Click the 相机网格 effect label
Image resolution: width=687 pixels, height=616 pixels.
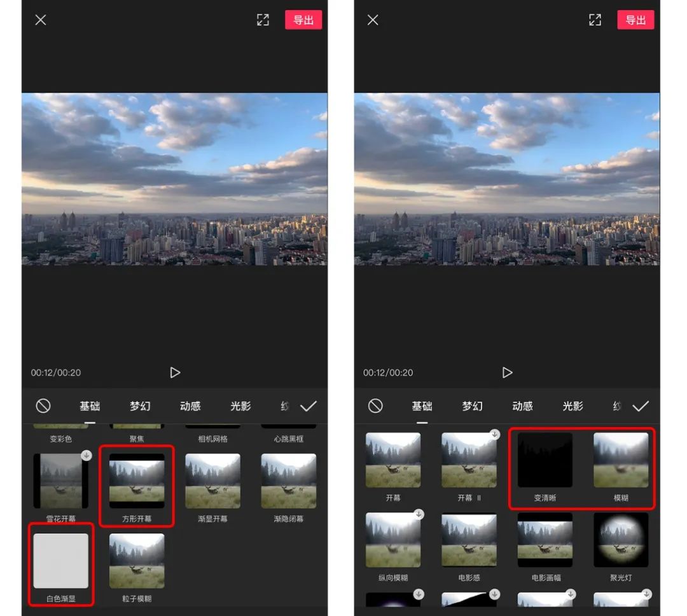(212, 439)
